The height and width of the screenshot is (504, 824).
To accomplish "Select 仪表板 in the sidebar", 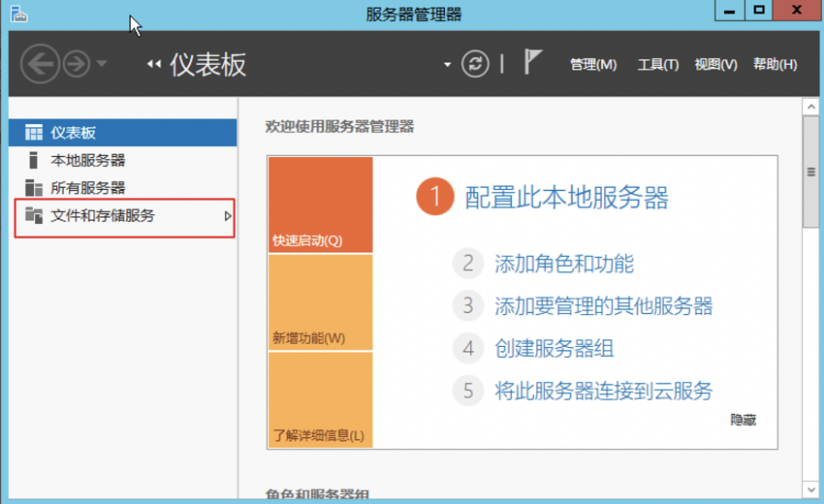I will tap(123, 133).
